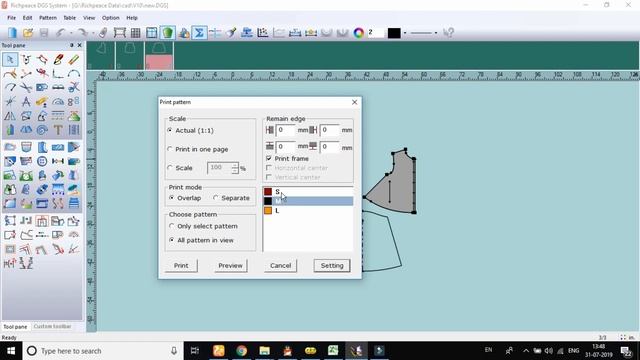
Task: Click the Undo arrow in the toolbar
Action: coord(60,33)
